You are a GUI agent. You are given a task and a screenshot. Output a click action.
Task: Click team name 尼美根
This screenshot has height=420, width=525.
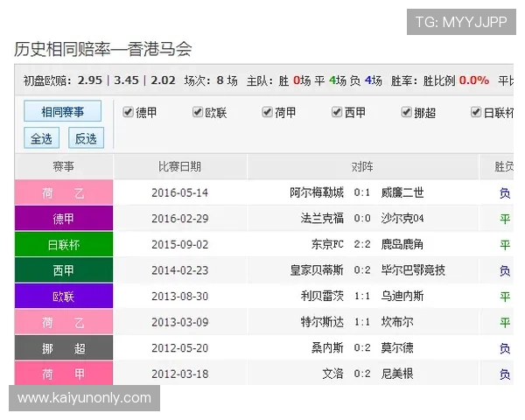coord(397,374)
